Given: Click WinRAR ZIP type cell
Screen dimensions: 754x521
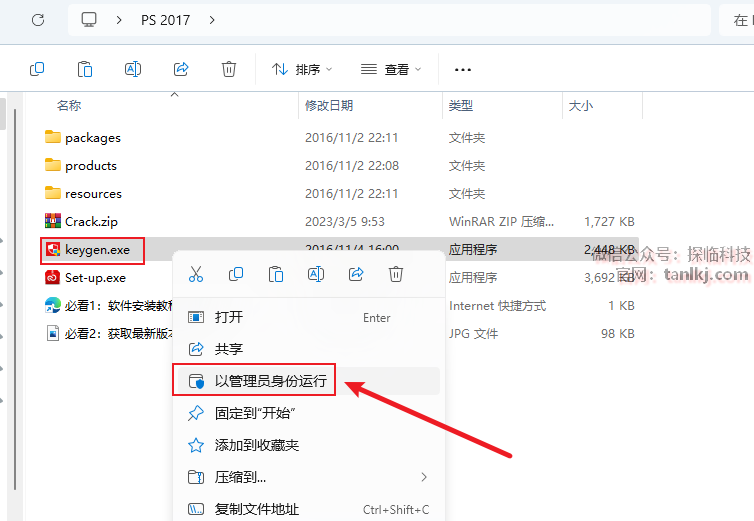Looking at the screenshot, I should [501, 221].
